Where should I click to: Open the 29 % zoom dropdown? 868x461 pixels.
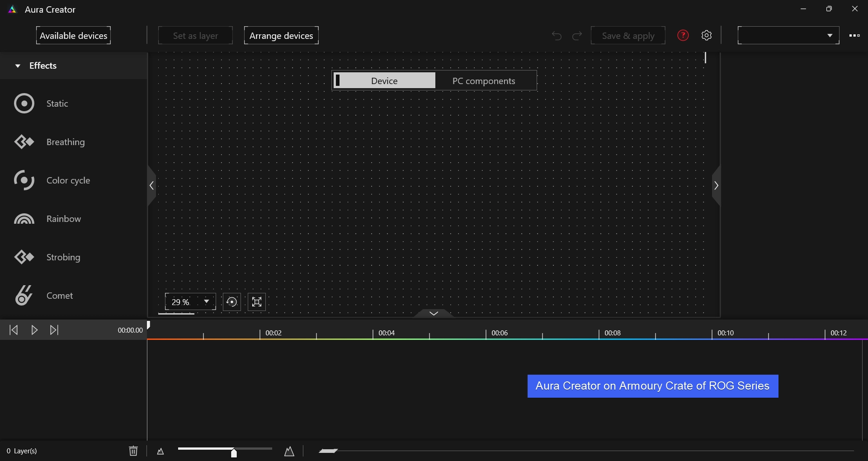pyautogui.click(x=190, y=302)
